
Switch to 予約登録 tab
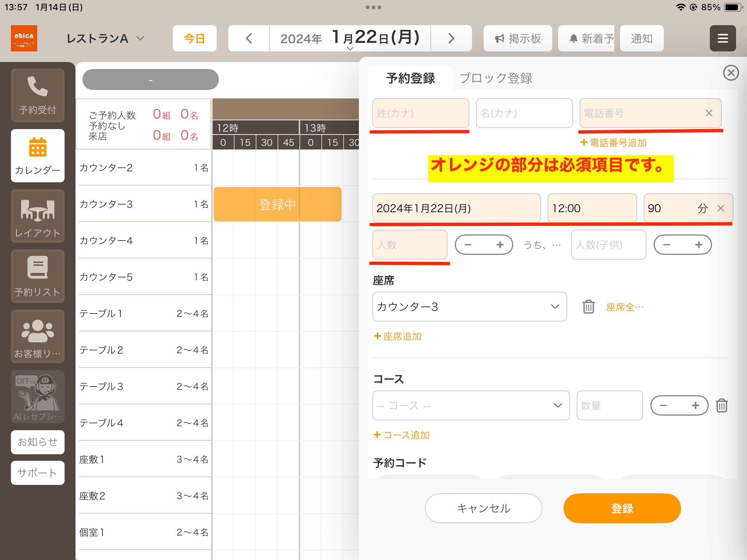tap(410, 78)
